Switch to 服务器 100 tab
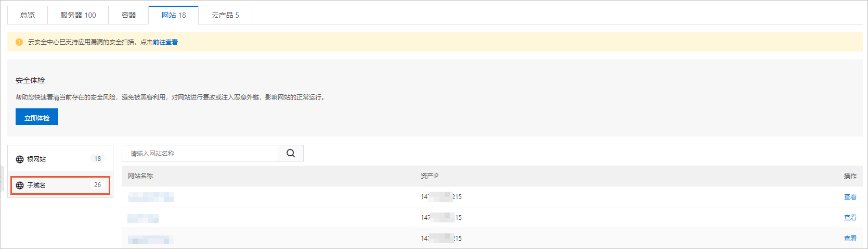 pos(78,15)
